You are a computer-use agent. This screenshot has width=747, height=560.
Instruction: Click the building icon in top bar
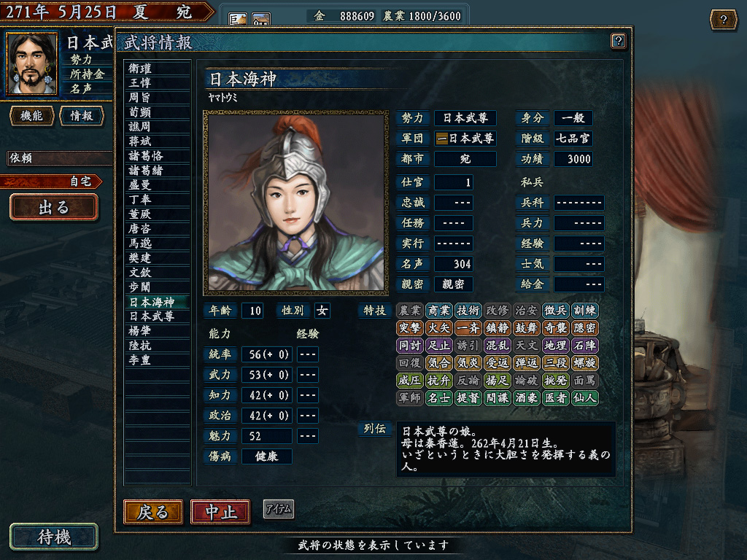[x=261, y=20]
